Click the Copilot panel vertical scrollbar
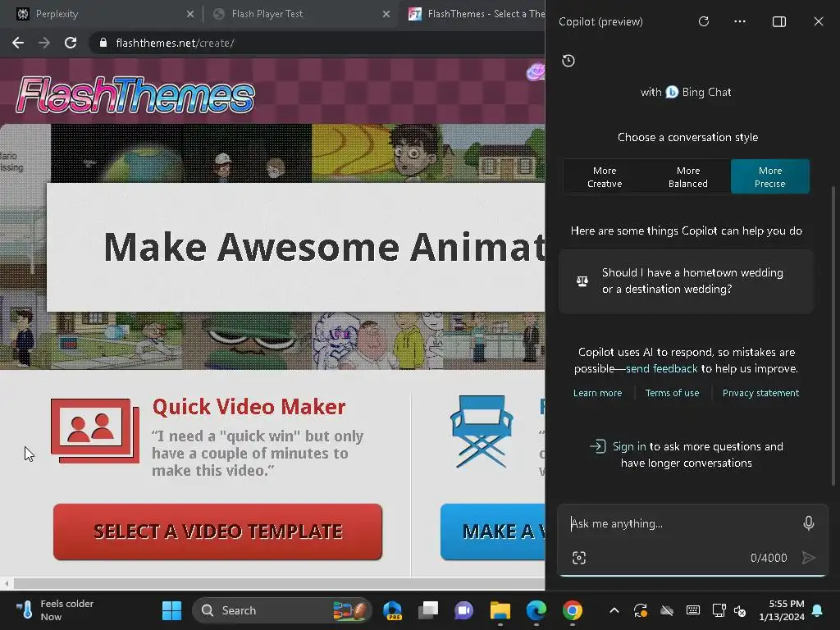 pyautogui.click(x=833, y=335)
